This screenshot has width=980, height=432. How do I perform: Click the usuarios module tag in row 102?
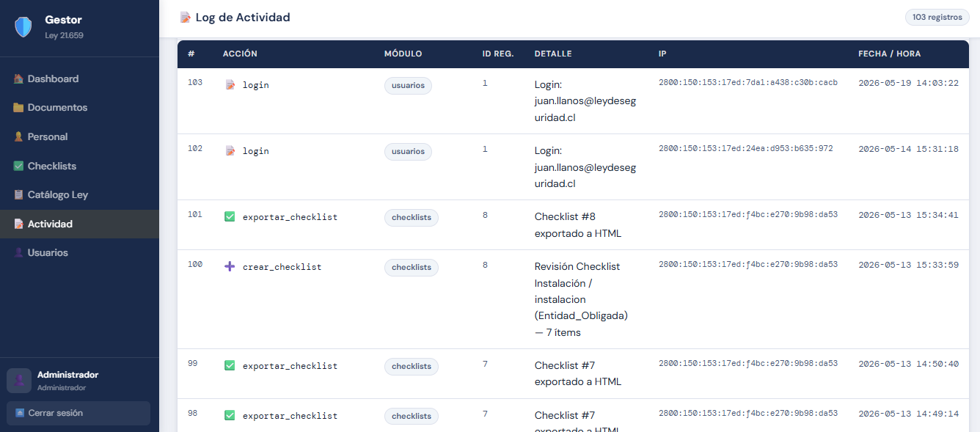point(408,151)
